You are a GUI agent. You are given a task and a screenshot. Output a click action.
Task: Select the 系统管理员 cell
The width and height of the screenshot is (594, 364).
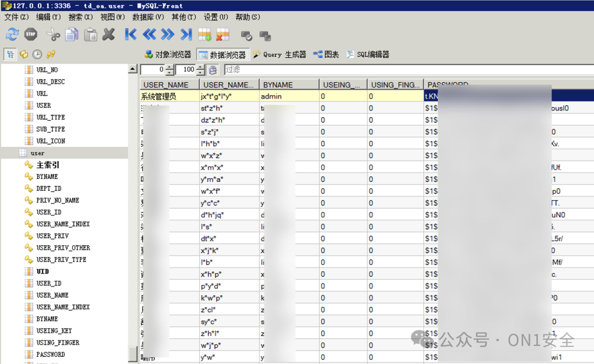[x=169, y=96]
